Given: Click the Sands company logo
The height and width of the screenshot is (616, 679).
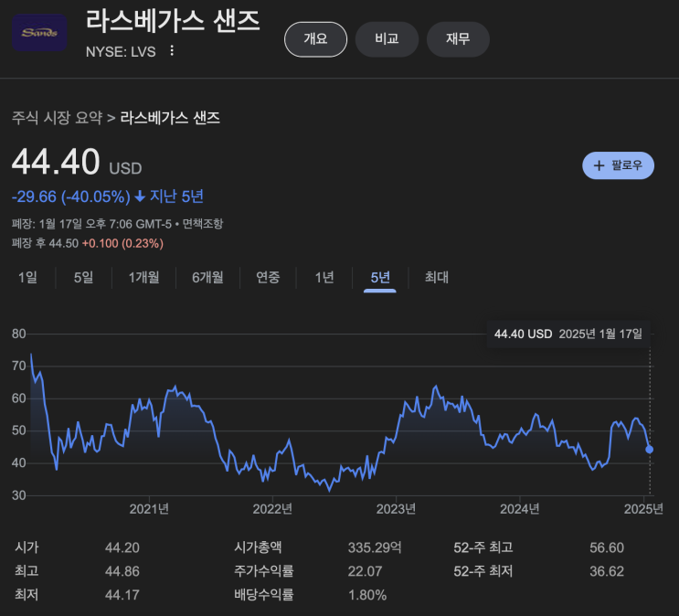Looking at the screenshot, I should pyautogui.click(x=39, y=33).
